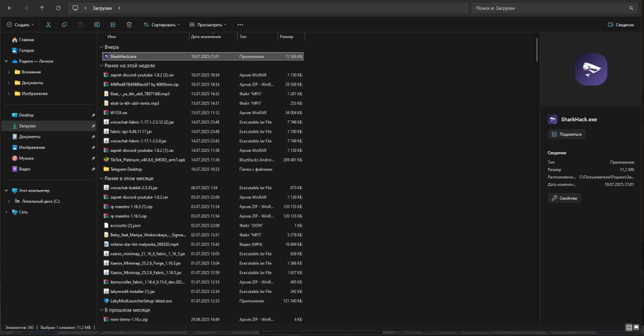This screenshot has height=336, width=644.
Task: Open the Создать dropdown
Action: (21, 24)
